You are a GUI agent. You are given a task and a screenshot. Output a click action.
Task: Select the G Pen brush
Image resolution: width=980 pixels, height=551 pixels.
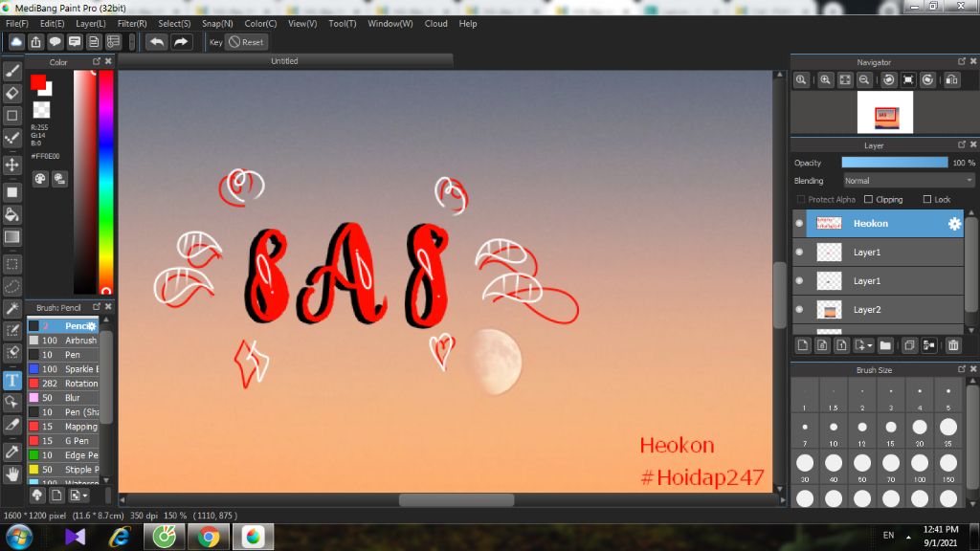coord(63,441)
